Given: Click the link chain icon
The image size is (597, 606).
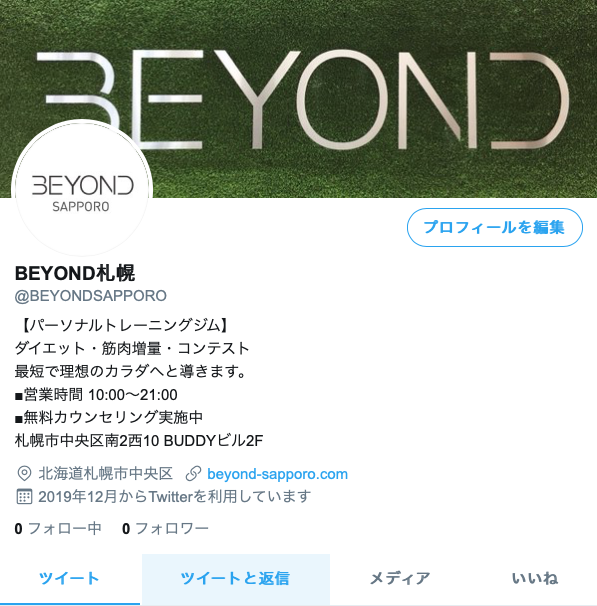Looking at the screenshot, I should click(193, 474).
